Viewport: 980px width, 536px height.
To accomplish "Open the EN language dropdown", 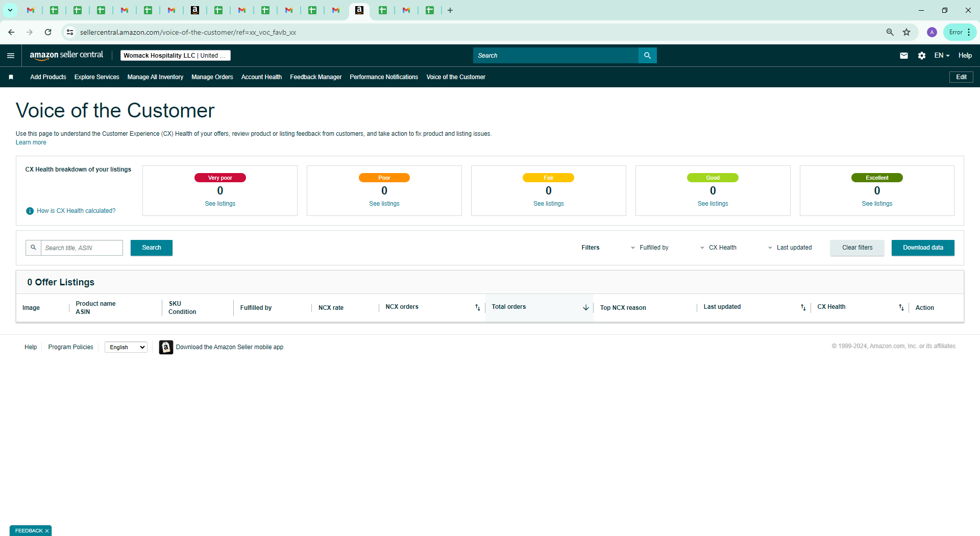I will [x=942, y=56].
